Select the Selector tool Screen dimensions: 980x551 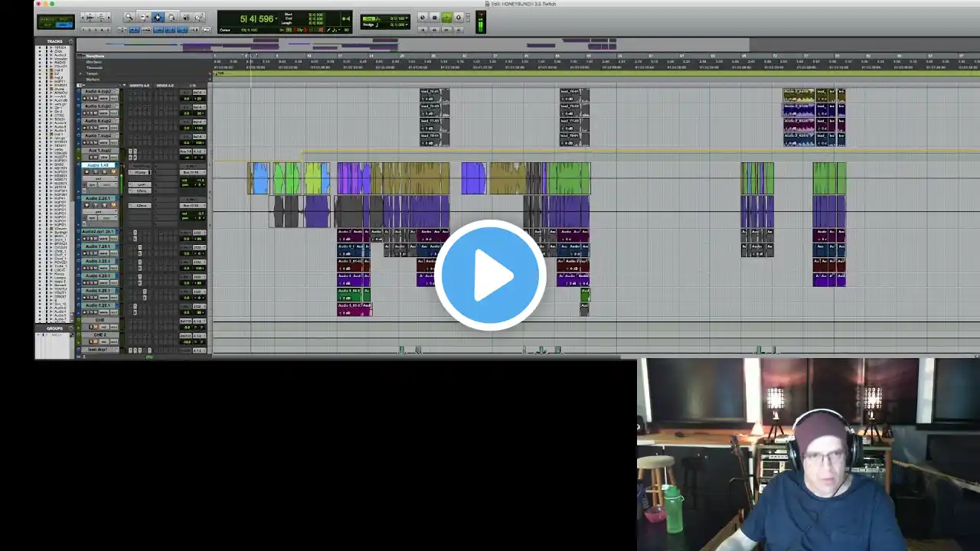[x=158, y=17]
